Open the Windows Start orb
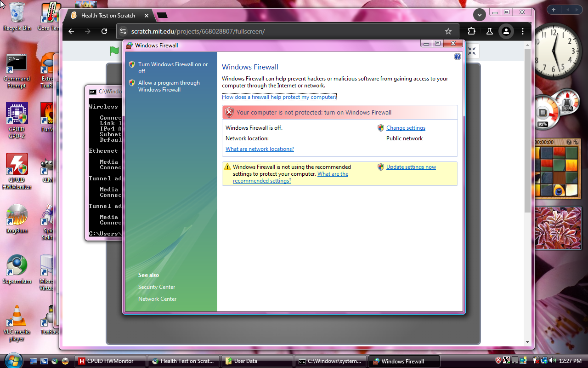This screenshot has width=588, height=368. (13, 360)
